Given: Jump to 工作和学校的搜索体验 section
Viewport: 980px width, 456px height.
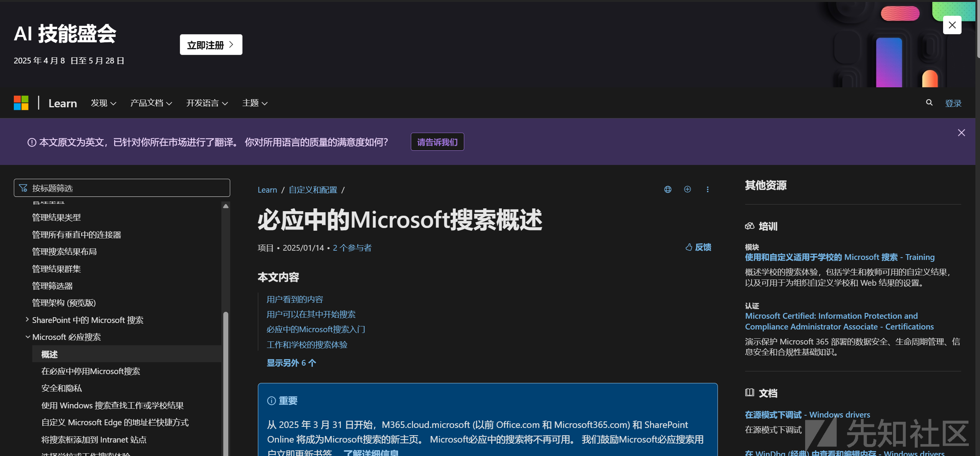Looking at the screenshot, I should tap(307, 345).
